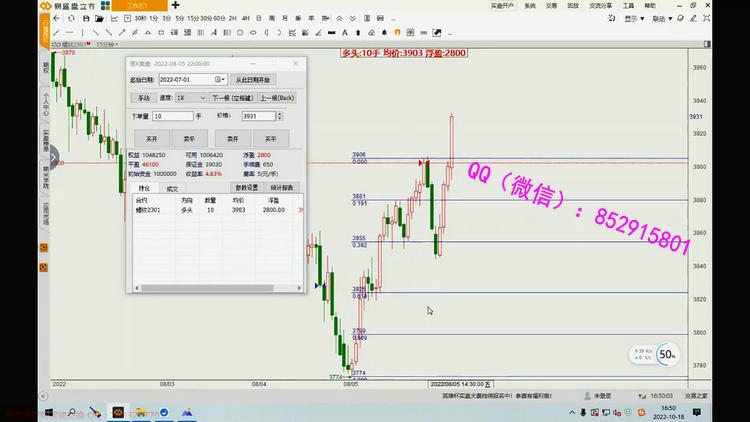Expand the 显示 dropdown in top toolbar
This screenshot has width=750, height=422.
click(662, 18)
